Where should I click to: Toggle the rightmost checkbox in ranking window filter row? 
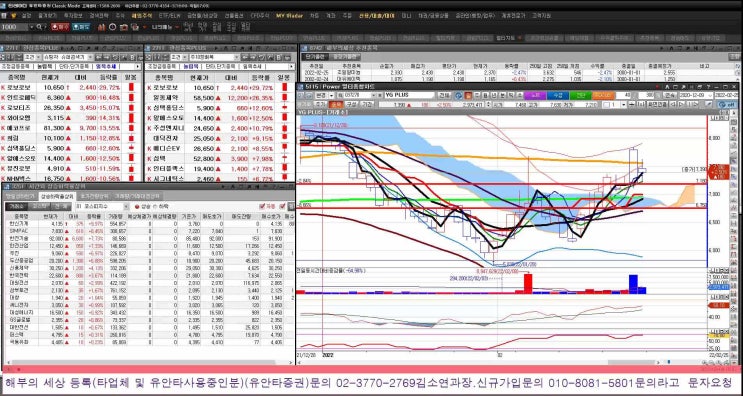click(x=282, y=207)
